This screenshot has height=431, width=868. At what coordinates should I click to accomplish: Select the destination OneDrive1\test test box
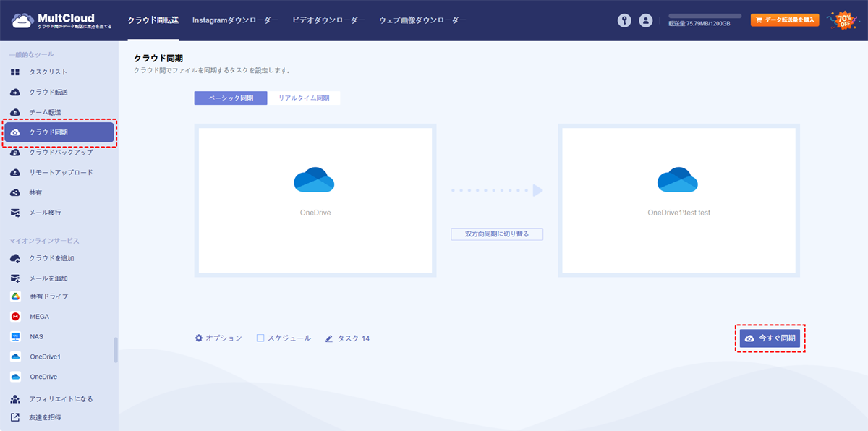[x=678, y=200]
